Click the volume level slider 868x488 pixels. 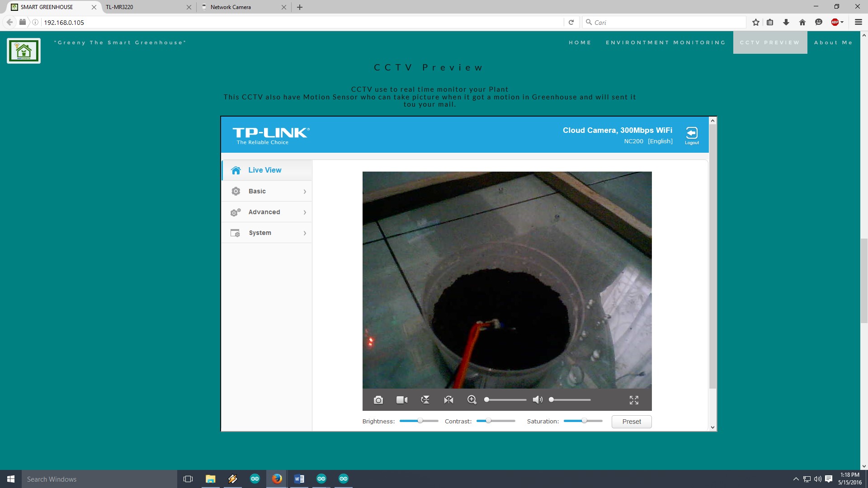(x=570, y=400)
